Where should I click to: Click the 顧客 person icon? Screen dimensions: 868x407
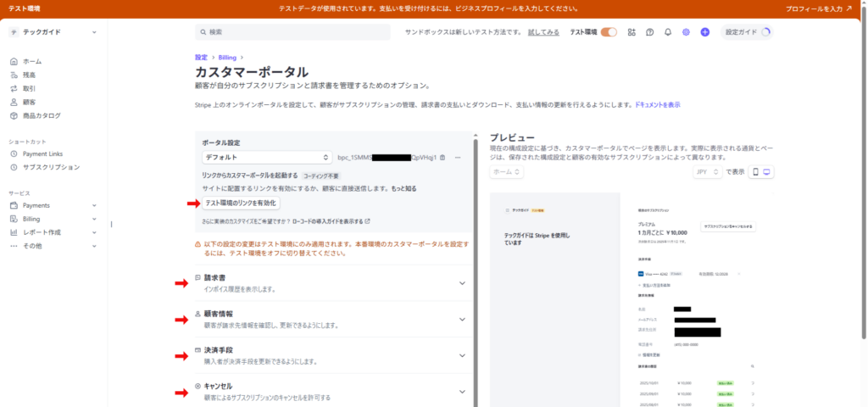click(14, 102)
